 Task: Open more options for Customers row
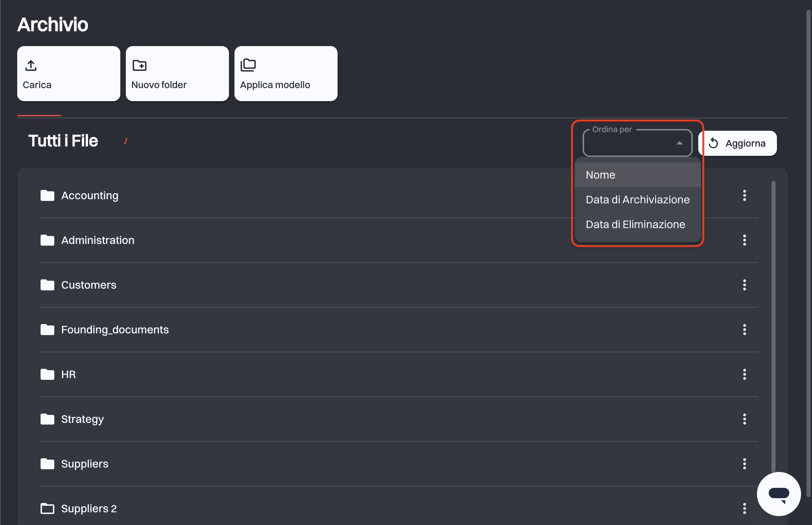coord(745,285)
